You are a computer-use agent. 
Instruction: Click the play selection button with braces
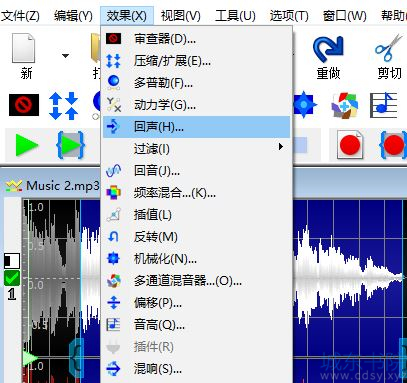[70, 145]
